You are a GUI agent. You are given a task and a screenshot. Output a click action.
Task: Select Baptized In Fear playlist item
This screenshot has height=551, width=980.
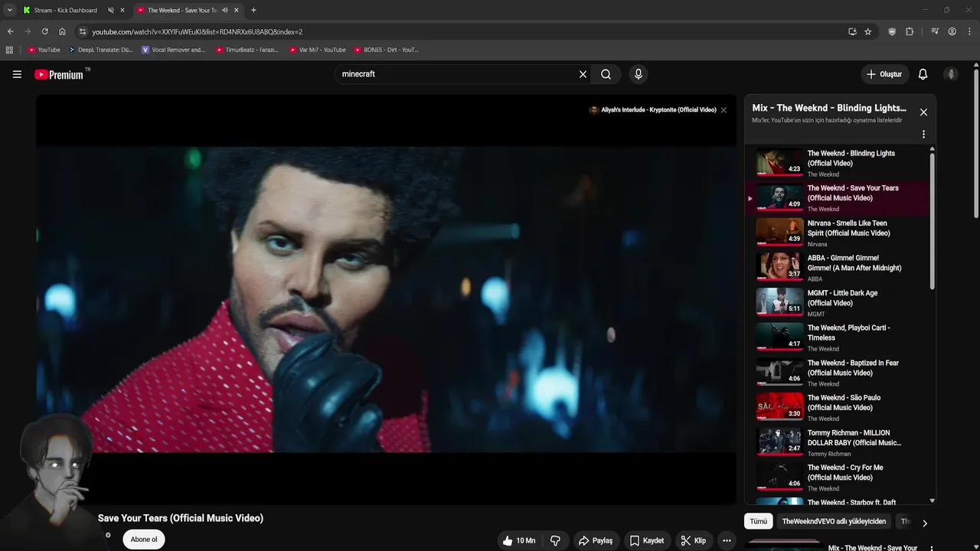click(x=837, y=373)
